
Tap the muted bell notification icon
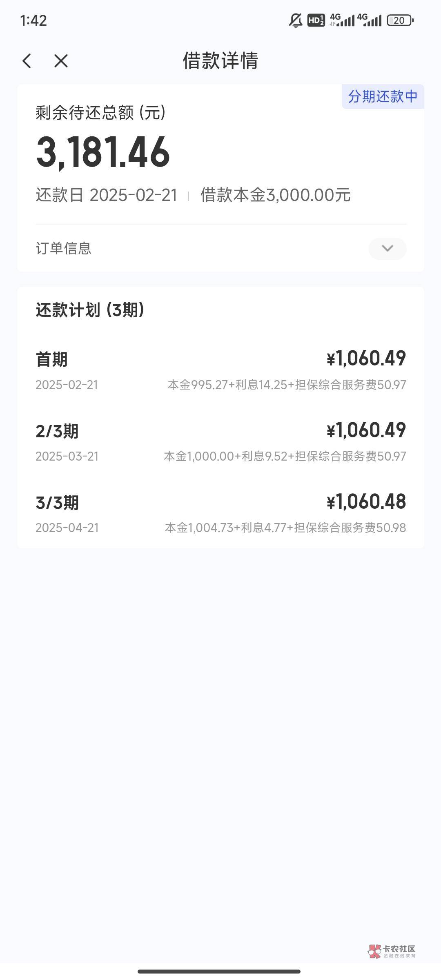tap(295, 20)
